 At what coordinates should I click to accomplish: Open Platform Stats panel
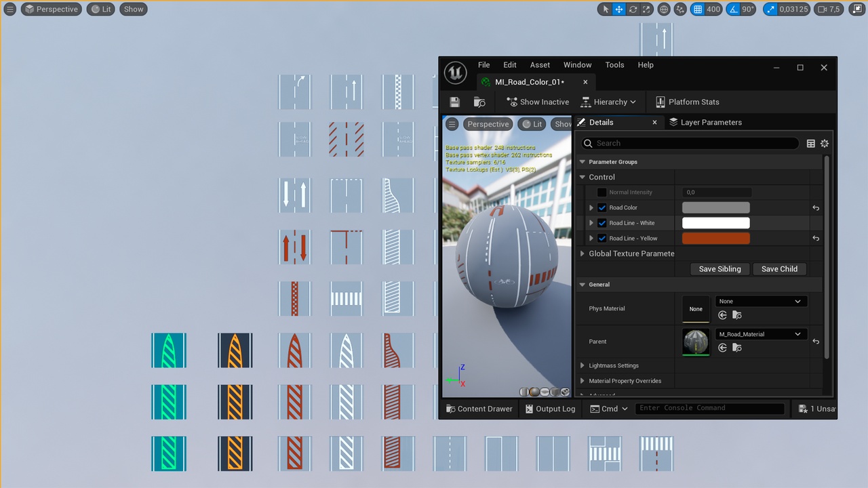pos(687,102)
